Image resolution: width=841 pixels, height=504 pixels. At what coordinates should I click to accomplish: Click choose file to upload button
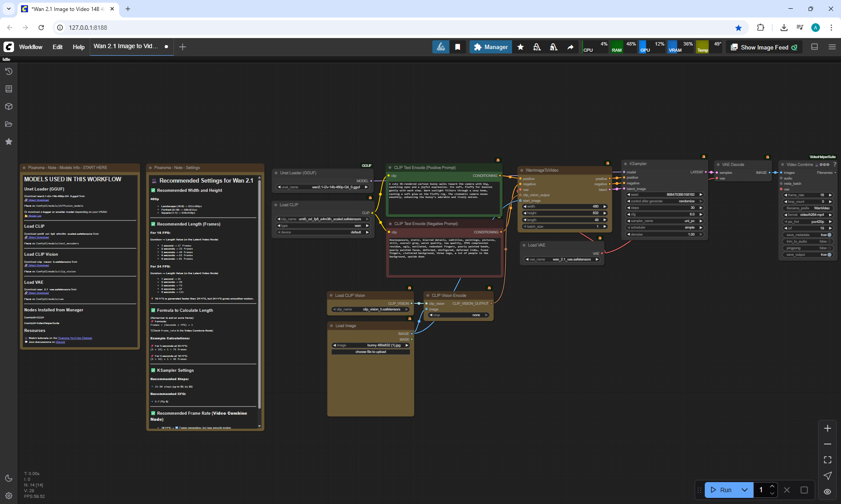pyautogui.click(x=371, y=352)
